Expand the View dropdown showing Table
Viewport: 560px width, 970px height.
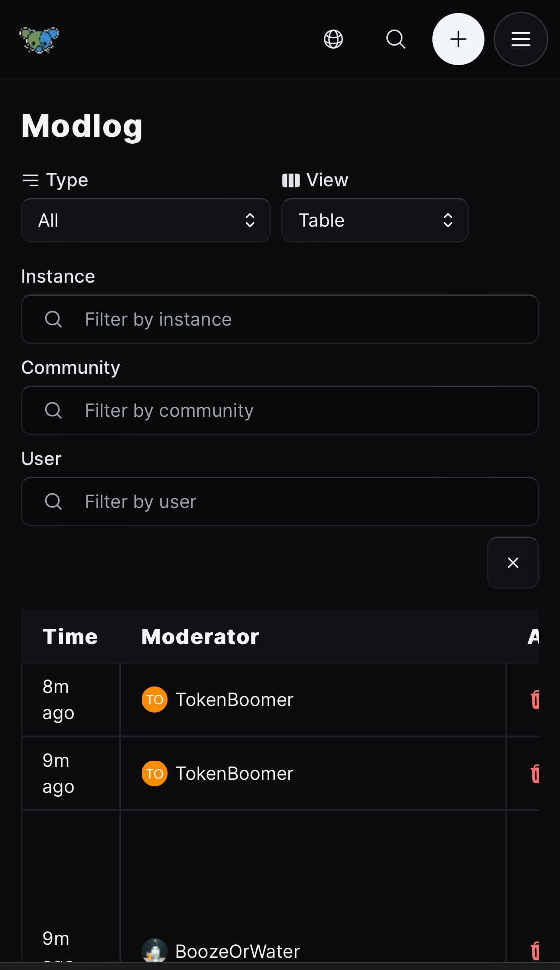tap(375, 220)
